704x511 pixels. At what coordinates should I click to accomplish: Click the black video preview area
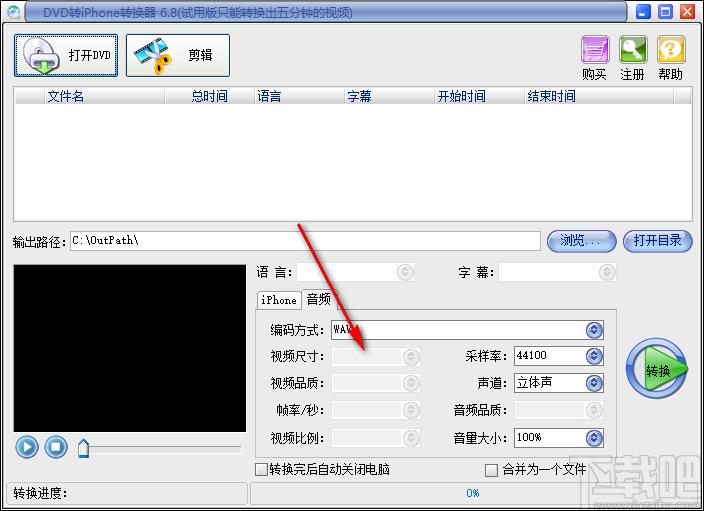[x=130, y=348]
